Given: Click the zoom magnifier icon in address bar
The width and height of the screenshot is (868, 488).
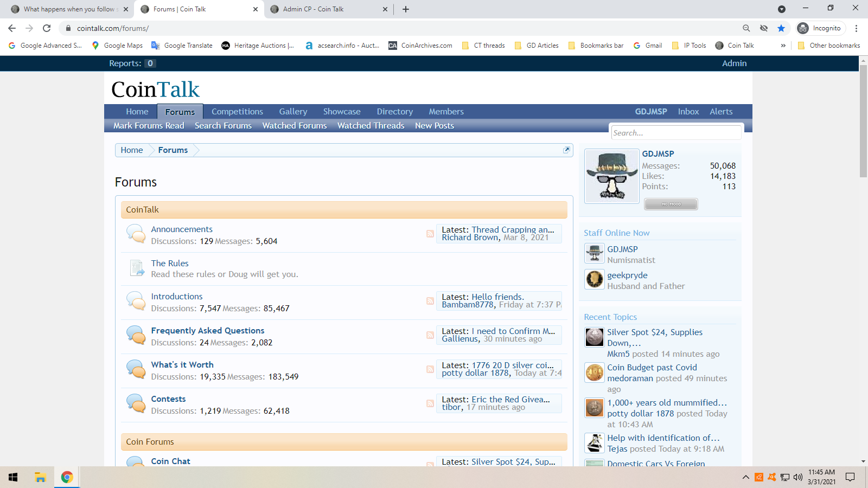Looking at the screenshot, I should pyautogui.click(x=746, y=28).
